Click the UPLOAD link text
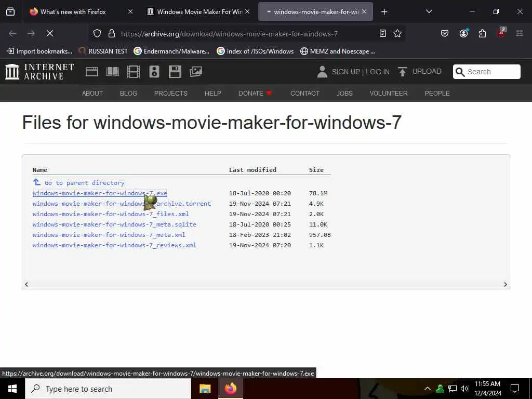 tap(427, 71)
